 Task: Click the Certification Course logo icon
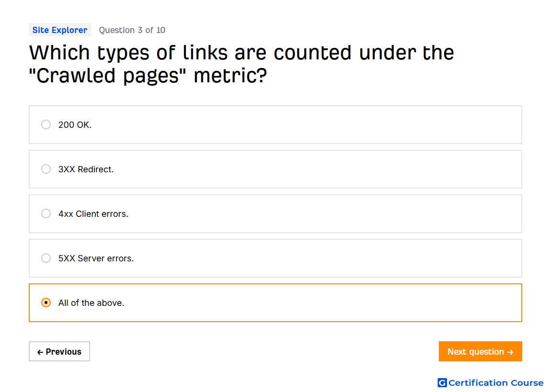(442, 382)
